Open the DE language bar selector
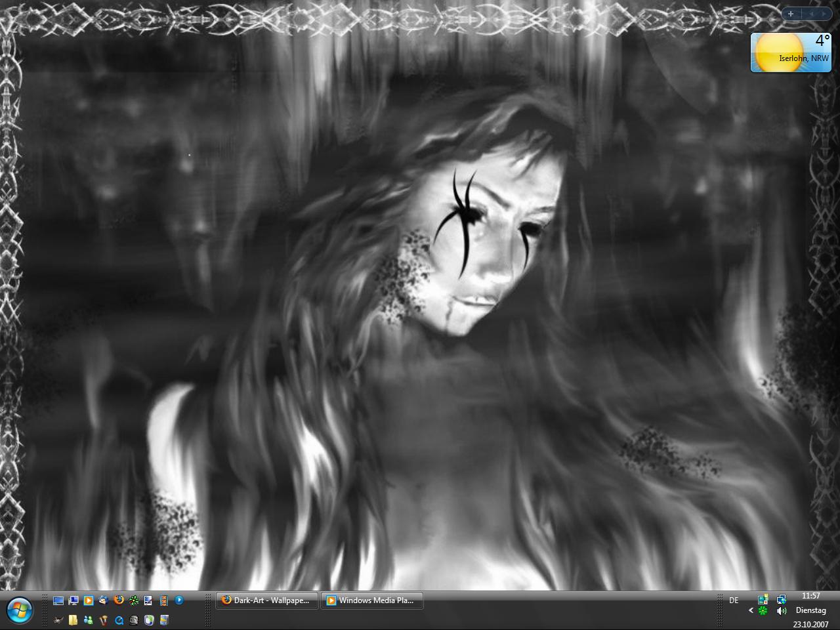Image resolution: width=840 pixels, height=630 pixels. click(x=734, y=600)
